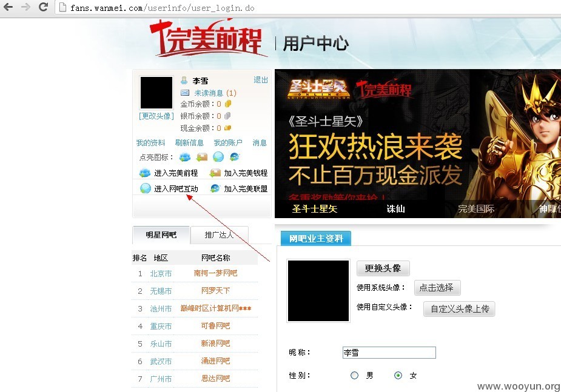The height and width of the screenshot is (392, 561).
Task: Click icon beside 进入完美前程
Action: (145, 173)
